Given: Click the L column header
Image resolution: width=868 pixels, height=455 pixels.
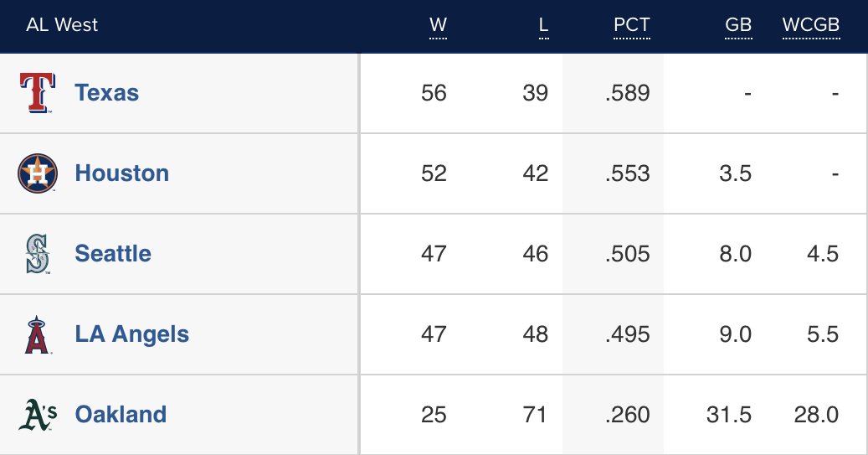Looking at the screenshot, I should 543,25.
